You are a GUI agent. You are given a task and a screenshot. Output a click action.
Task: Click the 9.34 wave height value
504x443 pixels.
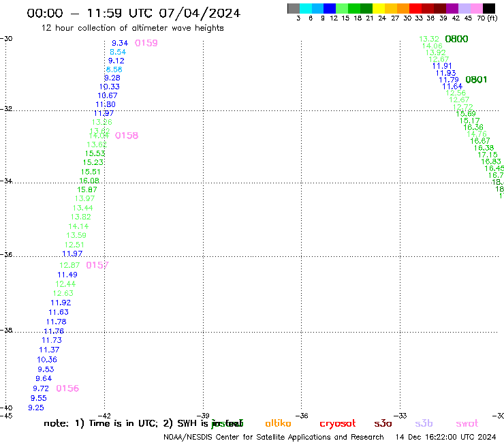120,43
